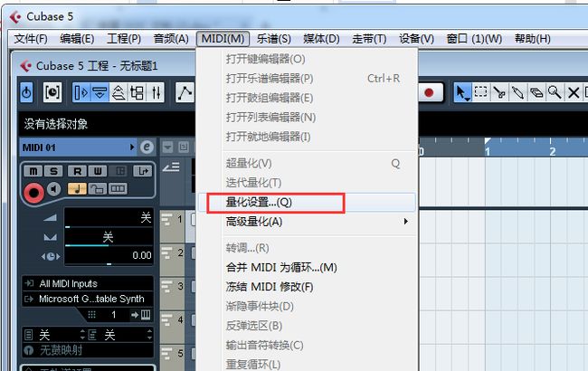The image size is (588, 371).
Task: Open the All MIDI Inputs dropdown
Action: point(88,283)
